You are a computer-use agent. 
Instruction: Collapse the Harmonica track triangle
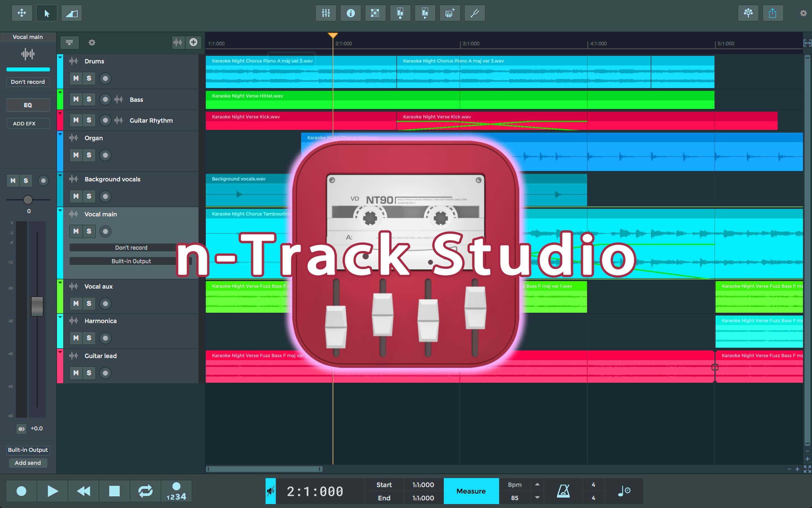60,317
